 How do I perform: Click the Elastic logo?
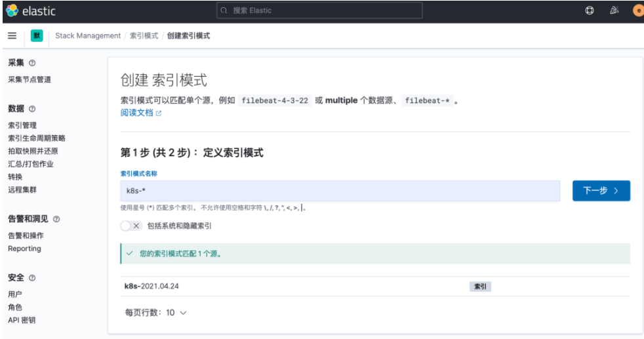(x=31, y=11)
